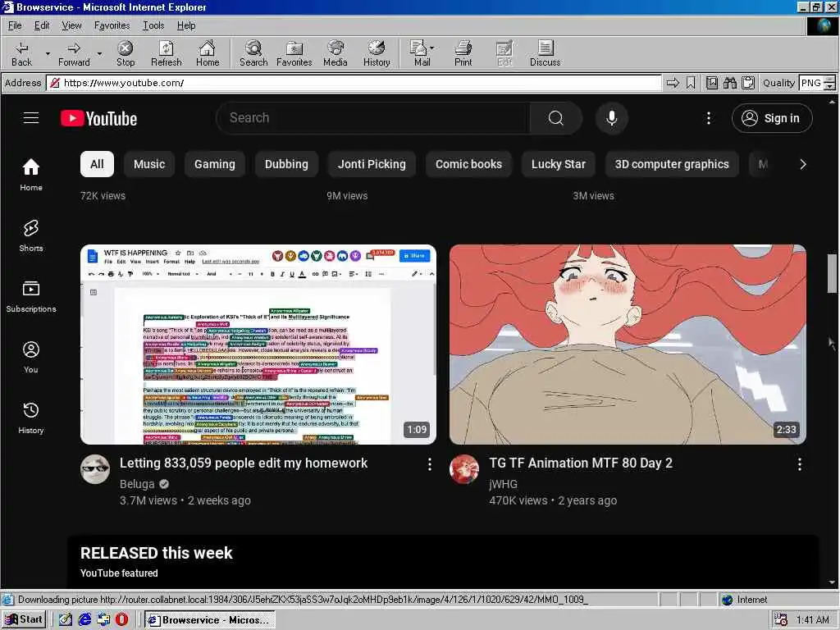Click the Discuss toolbar button

point(546,53)
